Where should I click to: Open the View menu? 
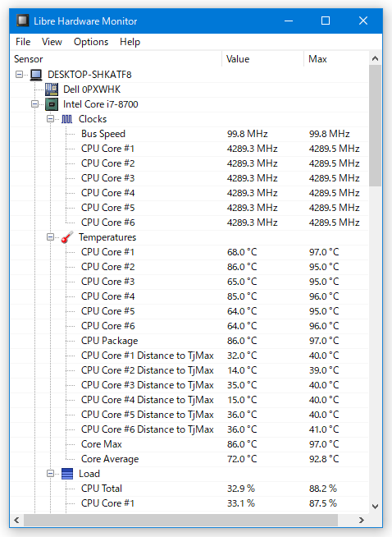(x=52, y=42)
